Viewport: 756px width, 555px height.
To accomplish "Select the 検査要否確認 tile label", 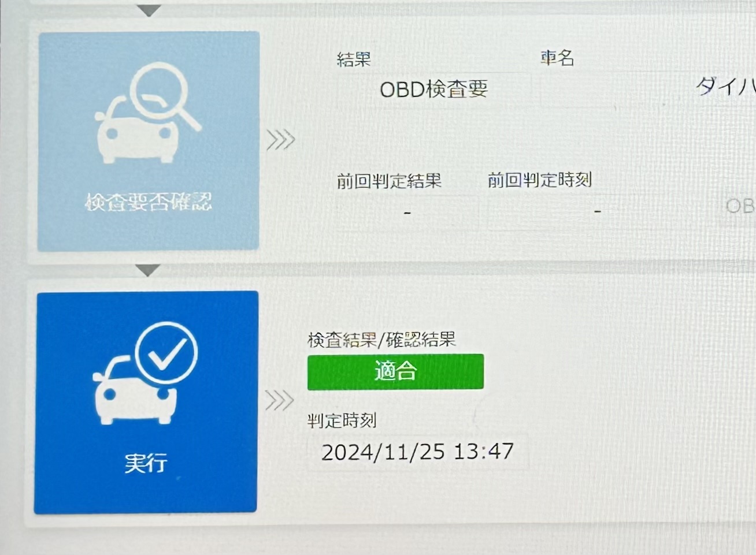I will (x=149, y=202).
